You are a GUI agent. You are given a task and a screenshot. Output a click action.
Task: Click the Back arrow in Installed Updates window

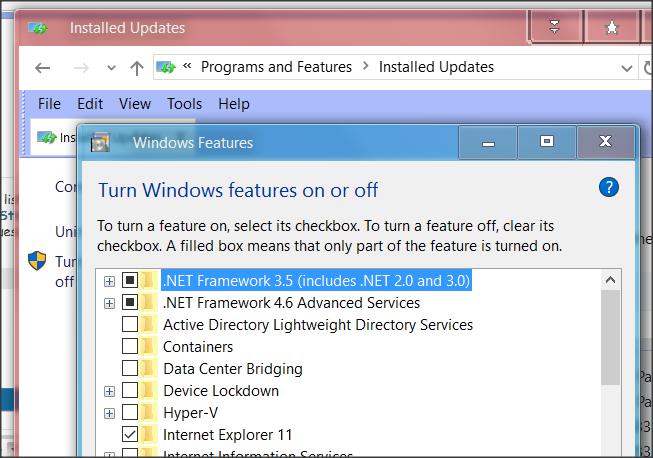(x=42, y=67)
